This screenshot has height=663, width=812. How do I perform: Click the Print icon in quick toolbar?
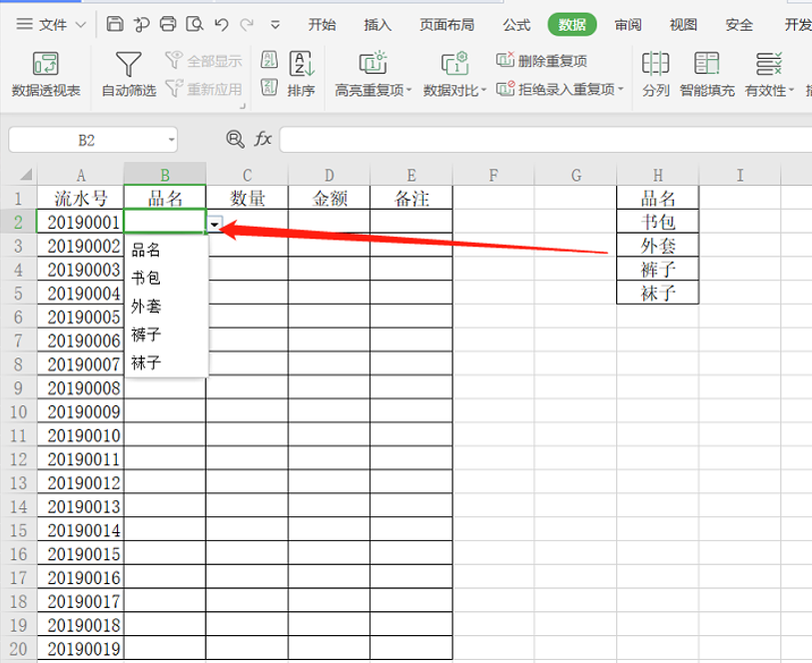coord(168,24)
